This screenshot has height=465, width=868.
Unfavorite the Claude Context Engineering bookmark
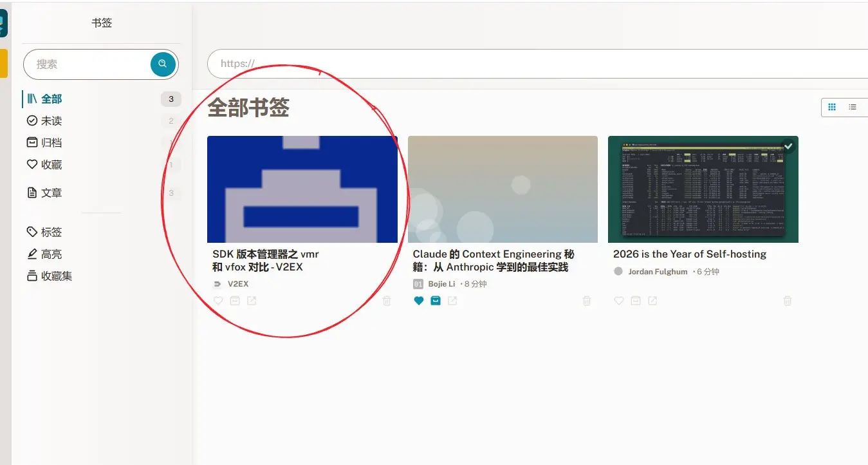pyautogui.click(x=419, y=301)
